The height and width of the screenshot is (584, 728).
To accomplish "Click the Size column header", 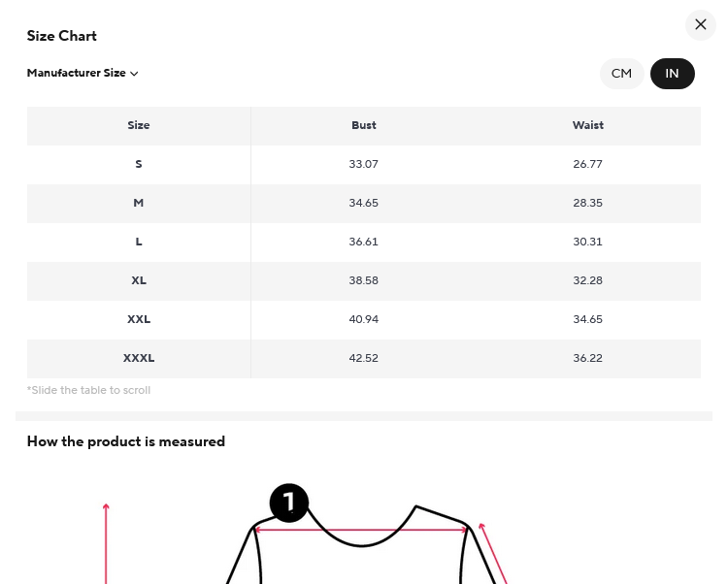I will [139, 125].
